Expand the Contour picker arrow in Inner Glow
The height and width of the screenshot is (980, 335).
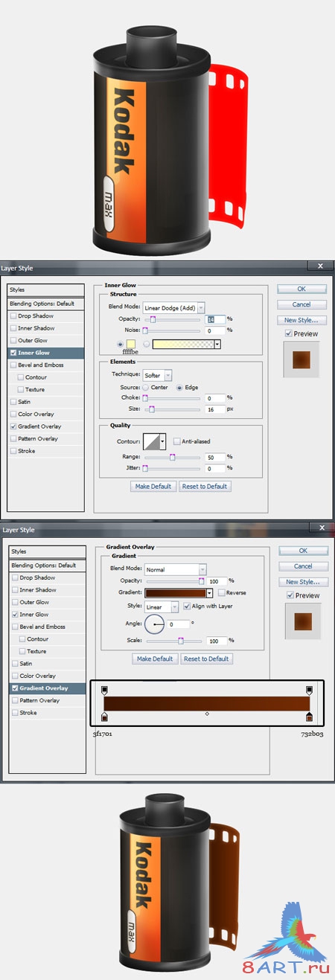164,442
